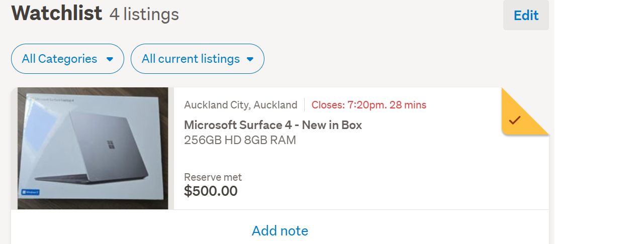The height and width of the screenshot is (244, 644).
Task: Click the red Closes 7:20pm time text
Action: click(369, 105)
